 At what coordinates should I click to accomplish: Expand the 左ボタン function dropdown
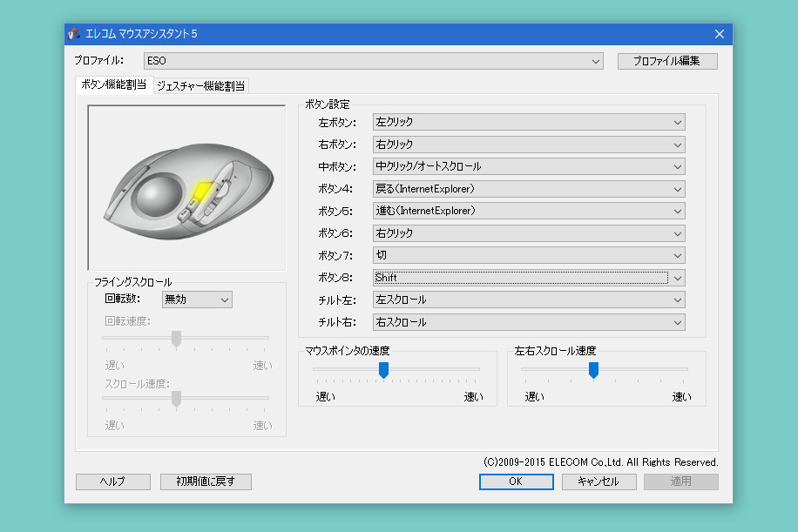pyautogui.click(x=529, y=123)
